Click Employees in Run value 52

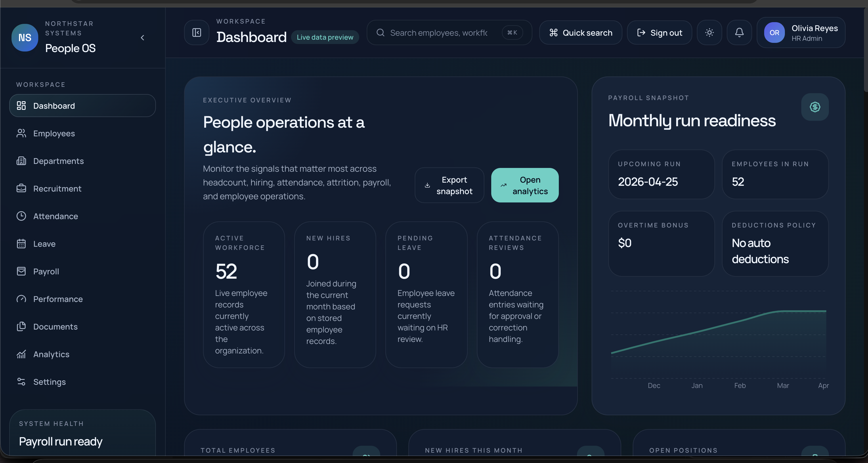click(738, 182)
